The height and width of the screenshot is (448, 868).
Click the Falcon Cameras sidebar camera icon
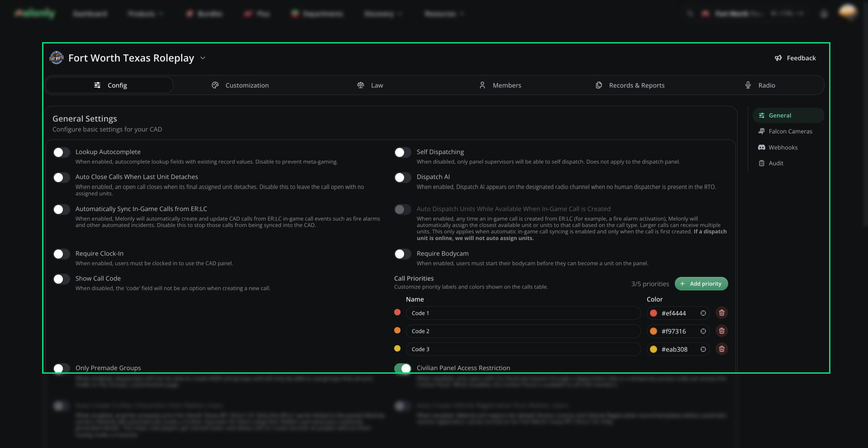click(762, 131)
